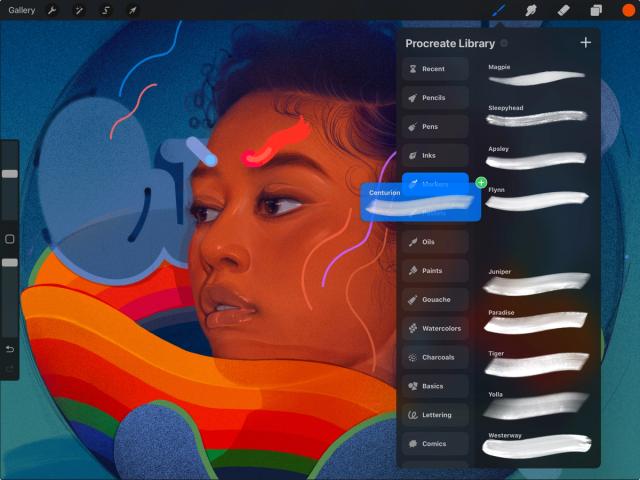Open the orange color picker
This screenshot has height=480, width=640.
tap(628, 10)
